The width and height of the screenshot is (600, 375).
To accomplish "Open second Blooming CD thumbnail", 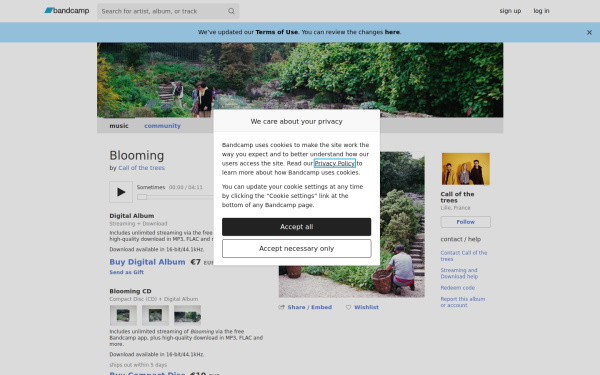I will (x=155, y=315).
